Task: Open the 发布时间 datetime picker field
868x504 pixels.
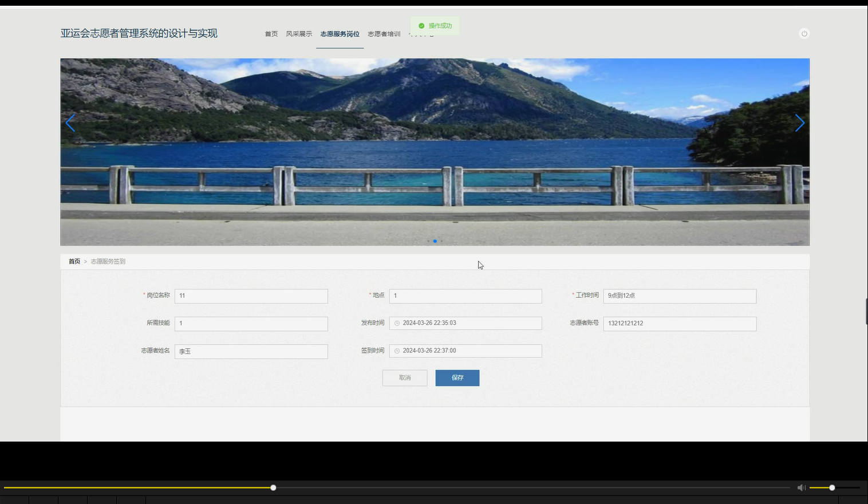Action: [465, 323]
